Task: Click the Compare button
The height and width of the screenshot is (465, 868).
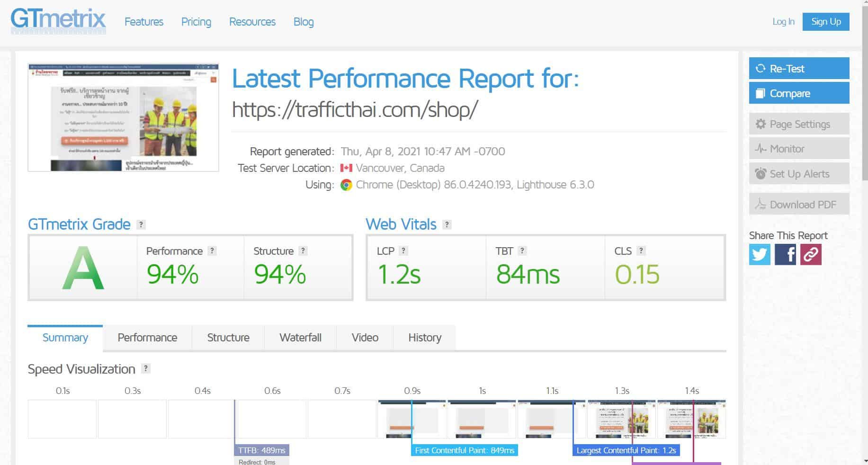Action: click(x=799, y=93)
